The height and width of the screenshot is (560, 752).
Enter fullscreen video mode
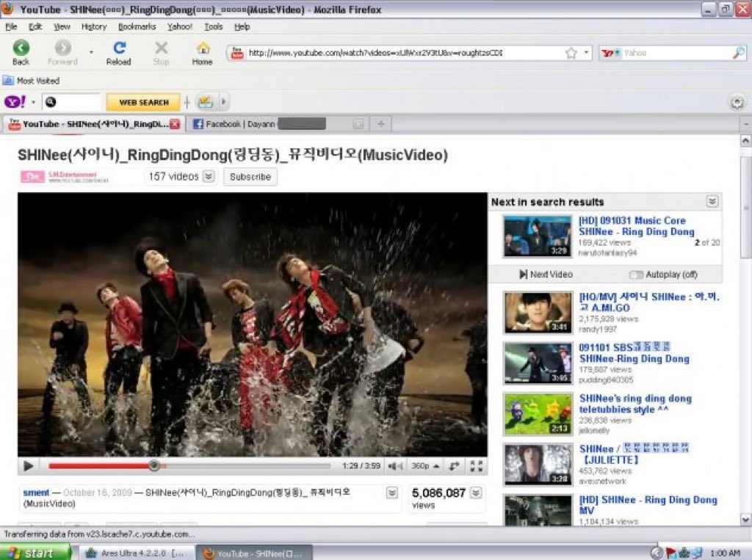tap(476, 466)
